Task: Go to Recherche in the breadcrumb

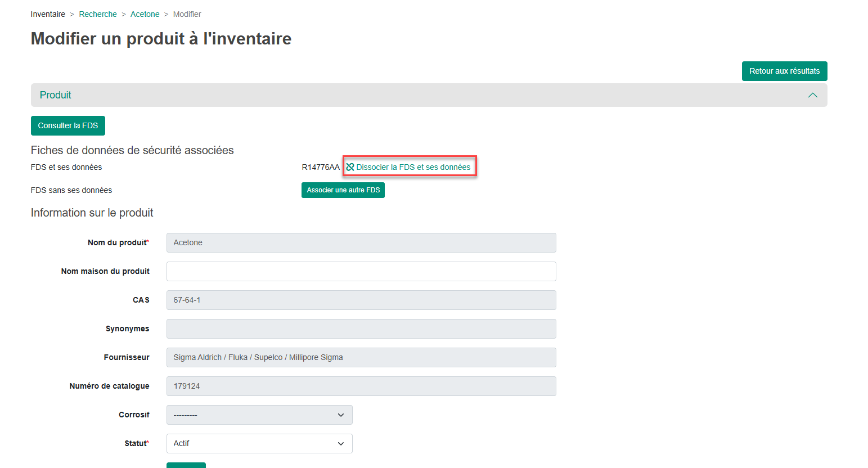Action: 98,14
